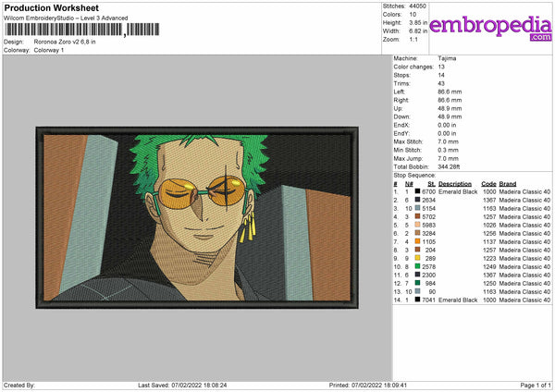
Task: Select the yellow swatch beside 289
Action: [x=417, y=258]
